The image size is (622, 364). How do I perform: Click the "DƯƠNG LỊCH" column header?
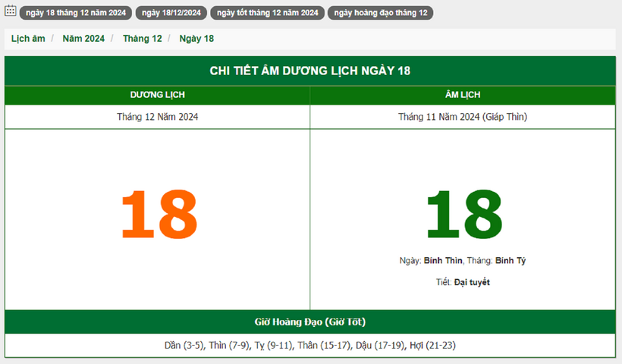(x=157, y=95)
